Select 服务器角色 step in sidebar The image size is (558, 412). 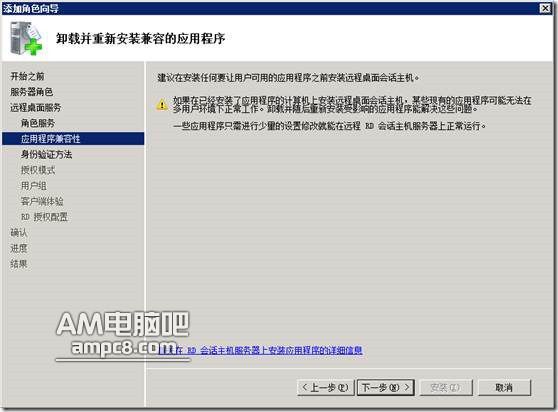point(31,91)
